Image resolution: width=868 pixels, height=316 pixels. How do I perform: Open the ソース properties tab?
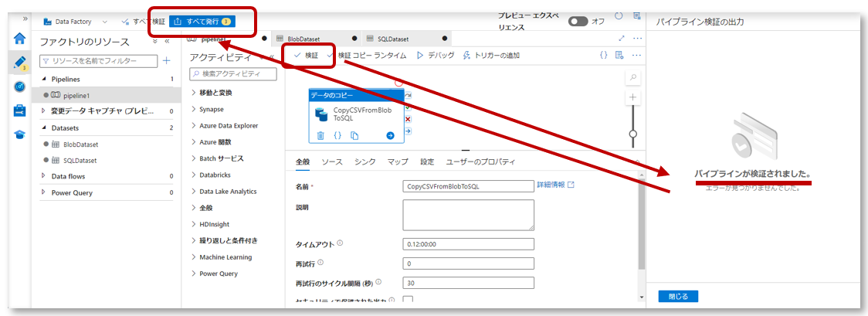332,161
